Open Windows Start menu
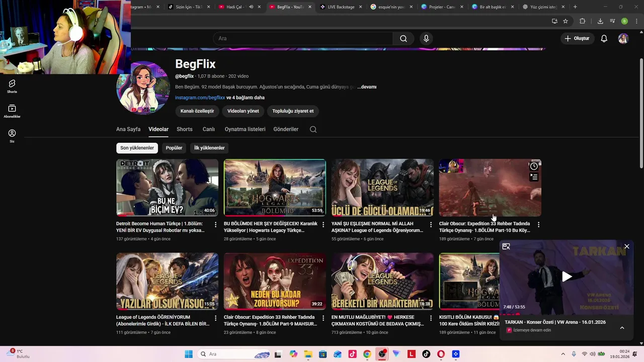 [x=189, y=354]
